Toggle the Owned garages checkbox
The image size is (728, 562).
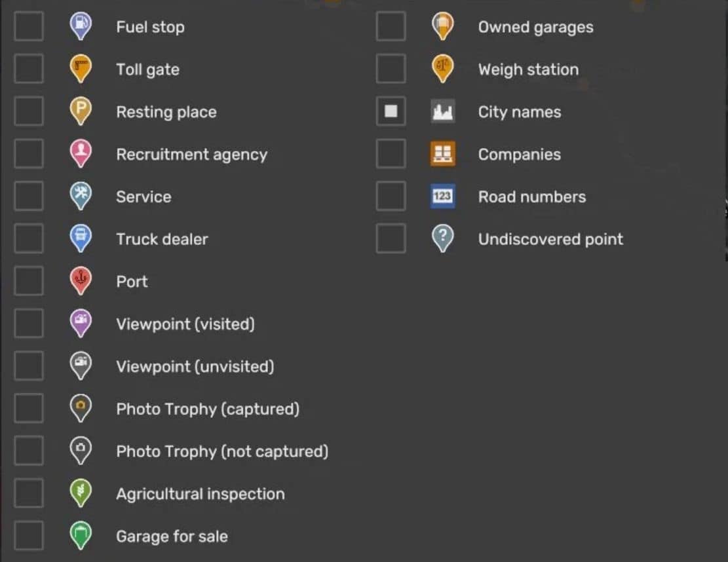point(391,27)
